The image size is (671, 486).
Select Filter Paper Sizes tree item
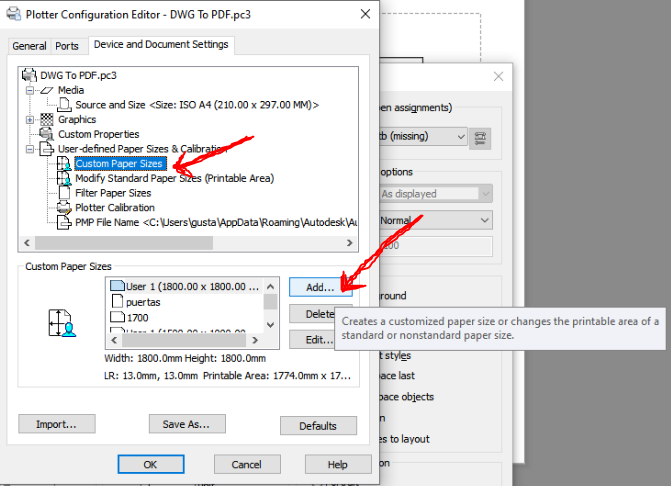pyautogui.click(x=113, y=193)
